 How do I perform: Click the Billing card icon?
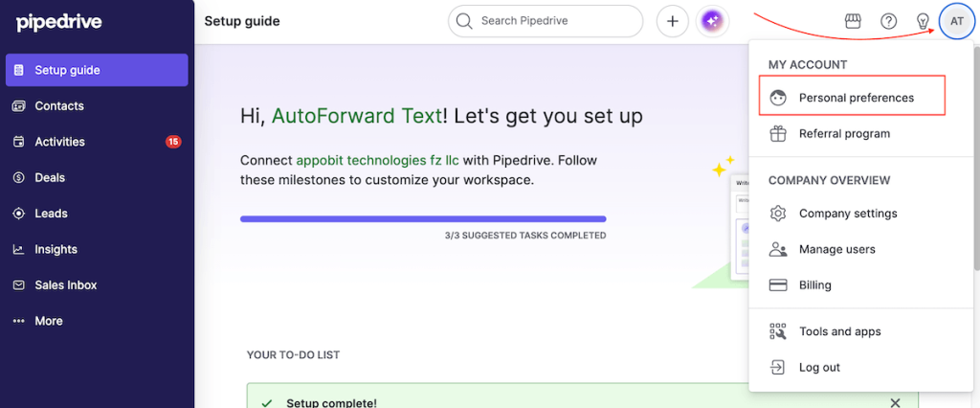(x=777, y=285)
